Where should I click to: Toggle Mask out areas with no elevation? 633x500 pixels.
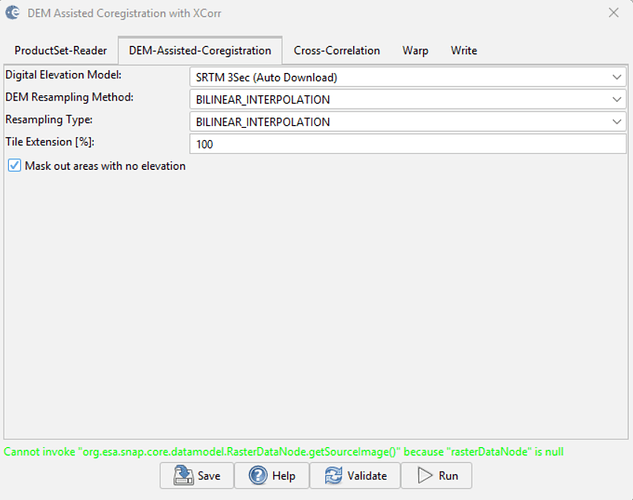click(x=14, y=166)
